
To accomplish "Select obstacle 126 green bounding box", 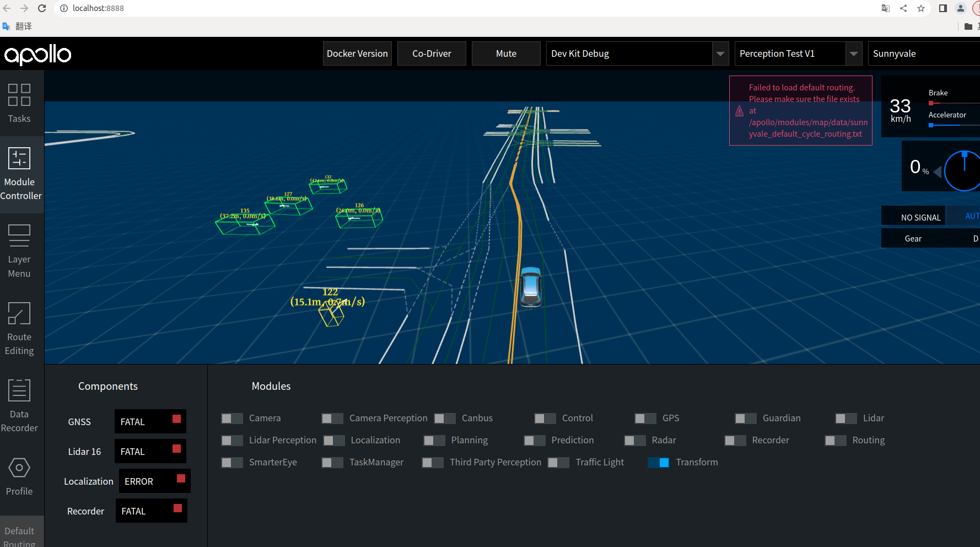I will [x=359, y=218].
